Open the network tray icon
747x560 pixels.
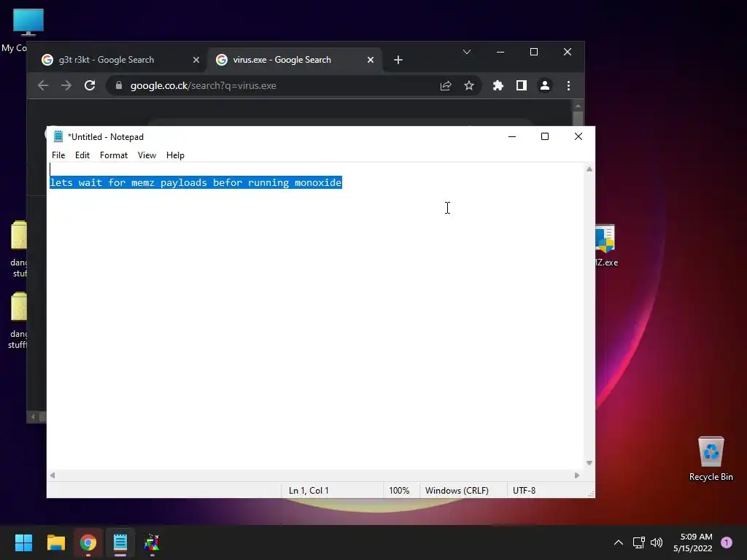pyautogui.click(x=639, y=542)
